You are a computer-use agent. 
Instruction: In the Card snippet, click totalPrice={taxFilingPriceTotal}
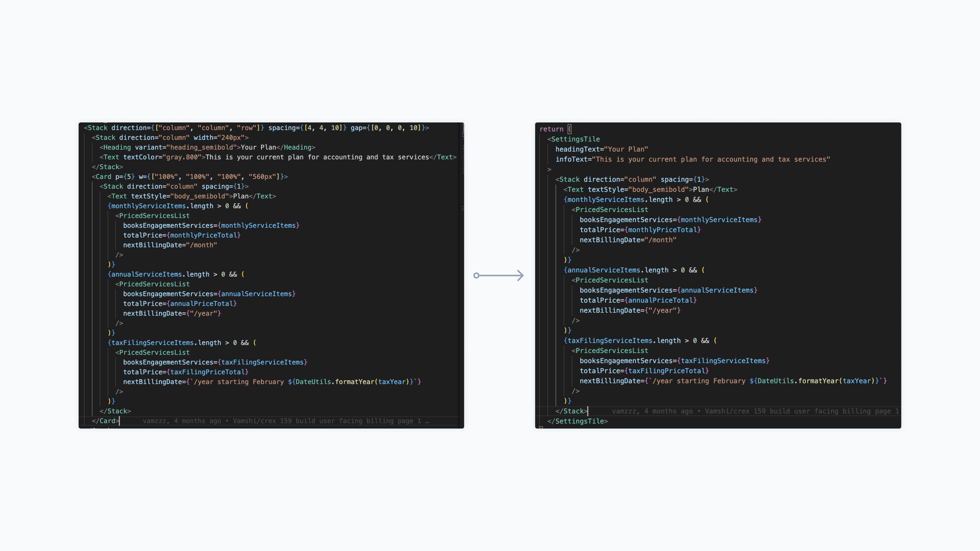[x=186, y=372]
